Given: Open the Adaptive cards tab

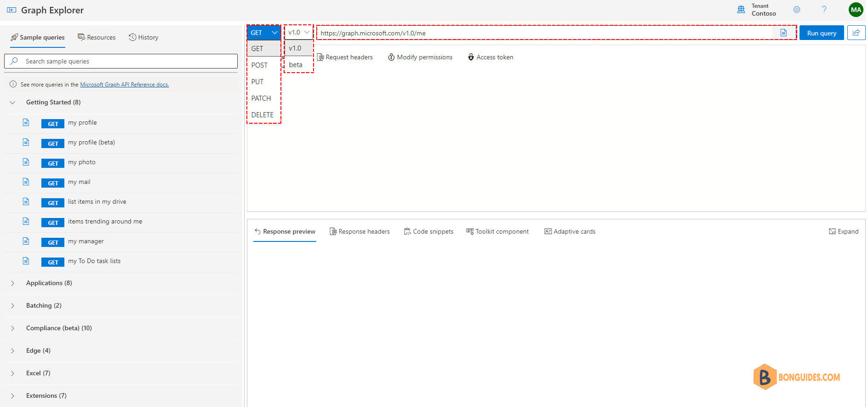Looking at the screenshot, I should click(x=570, y=231).
